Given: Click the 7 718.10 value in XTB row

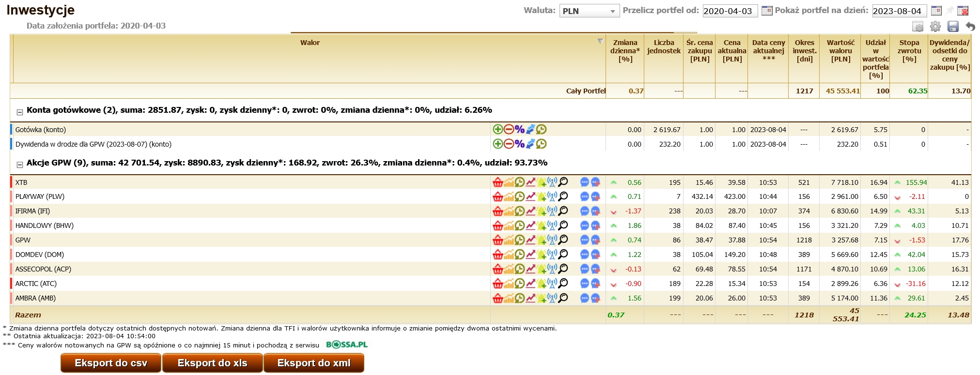Looking at the screenshot, I should 844,182.
